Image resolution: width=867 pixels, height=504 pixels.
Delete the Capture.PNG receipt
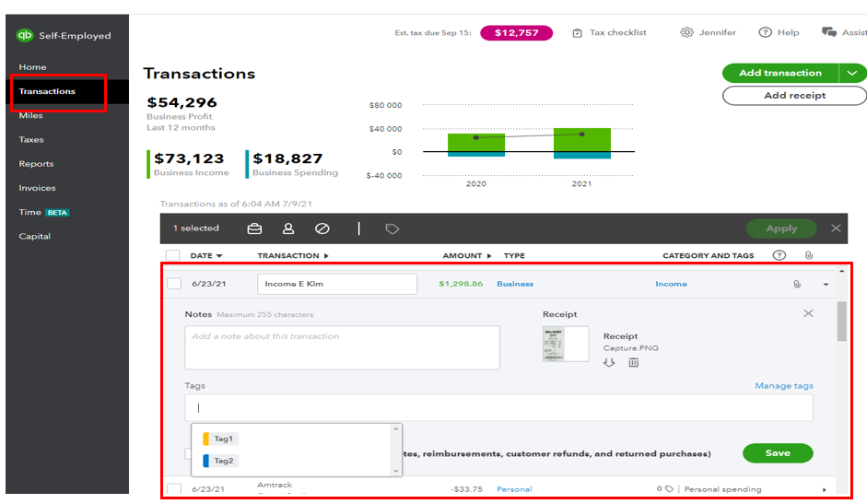[x=634, y=362]
